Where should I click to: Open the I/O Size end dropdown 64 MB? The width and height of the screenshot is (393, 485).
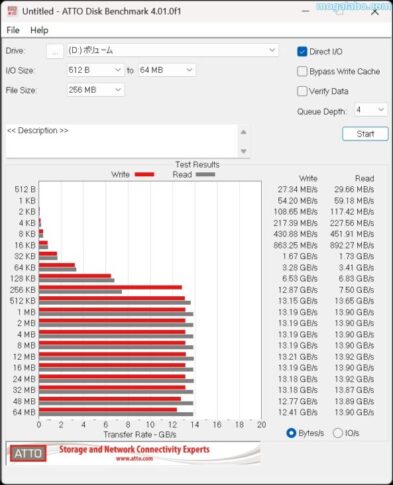point(167,70)
